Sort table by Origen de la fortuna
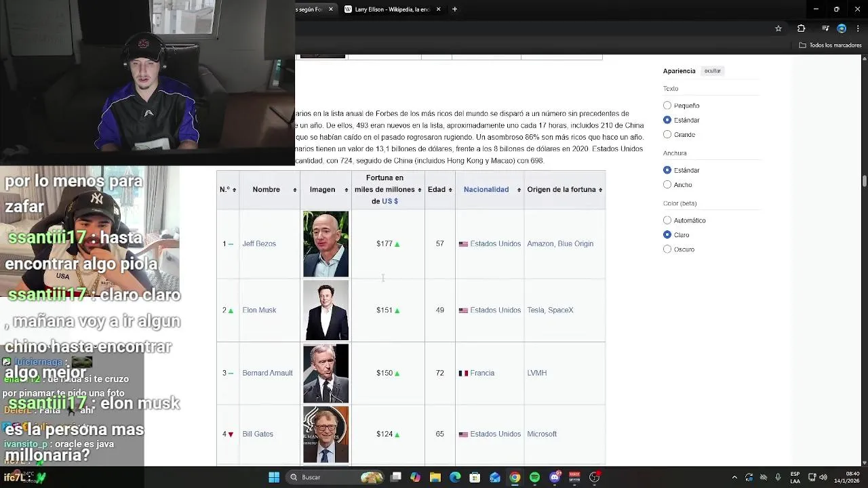 [x=565, y=190]
